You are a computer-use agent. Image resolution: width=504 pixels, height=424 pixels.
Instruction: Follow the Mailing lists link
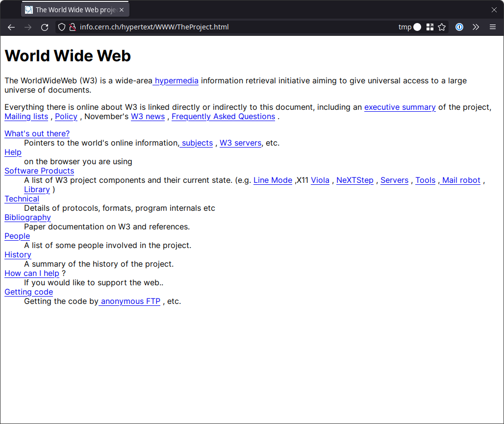[26, 117]
